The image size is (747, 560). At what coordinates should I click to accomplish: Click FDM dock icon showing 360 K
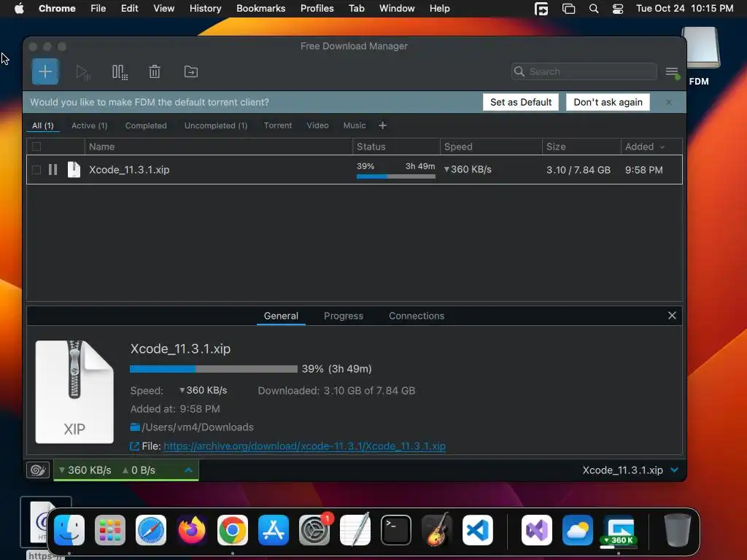[x=619, y=530]
